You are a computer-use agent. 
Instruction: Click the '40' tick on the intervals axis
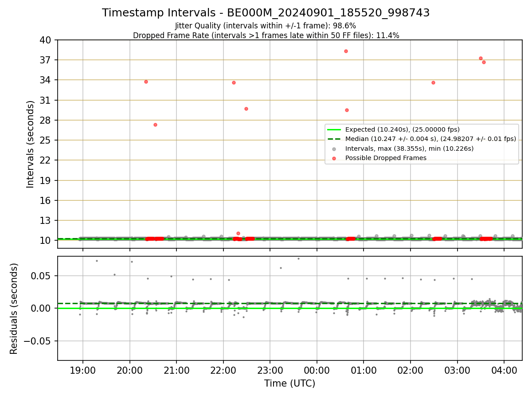coord(46,40)
